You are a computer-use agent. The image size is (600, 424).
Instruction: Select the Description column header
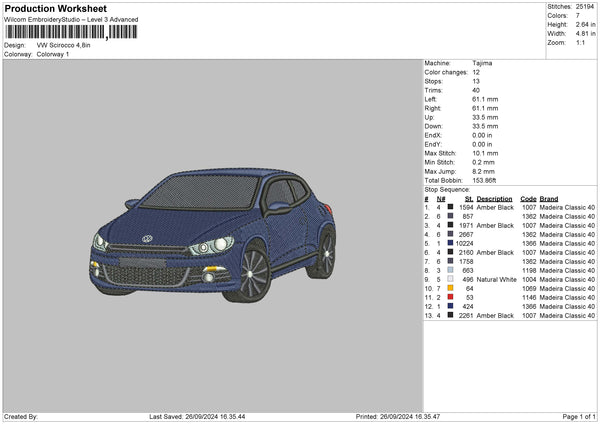(x=495, y=198)
